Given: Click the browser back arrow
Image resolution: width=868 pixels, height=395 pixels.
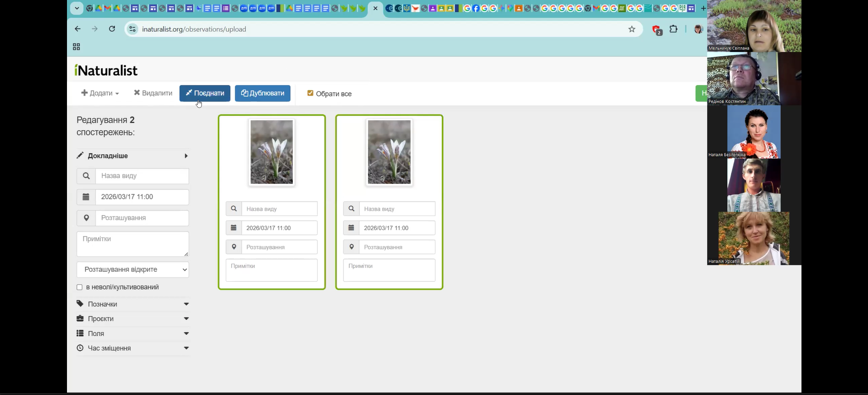Looking at the screenshot, I should (x=78, y=29).
